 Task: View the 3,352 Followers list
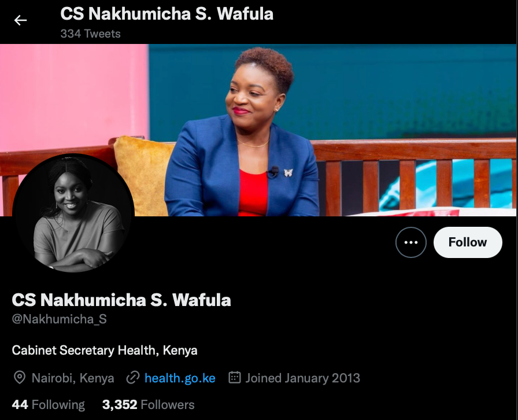pos(149,405)
